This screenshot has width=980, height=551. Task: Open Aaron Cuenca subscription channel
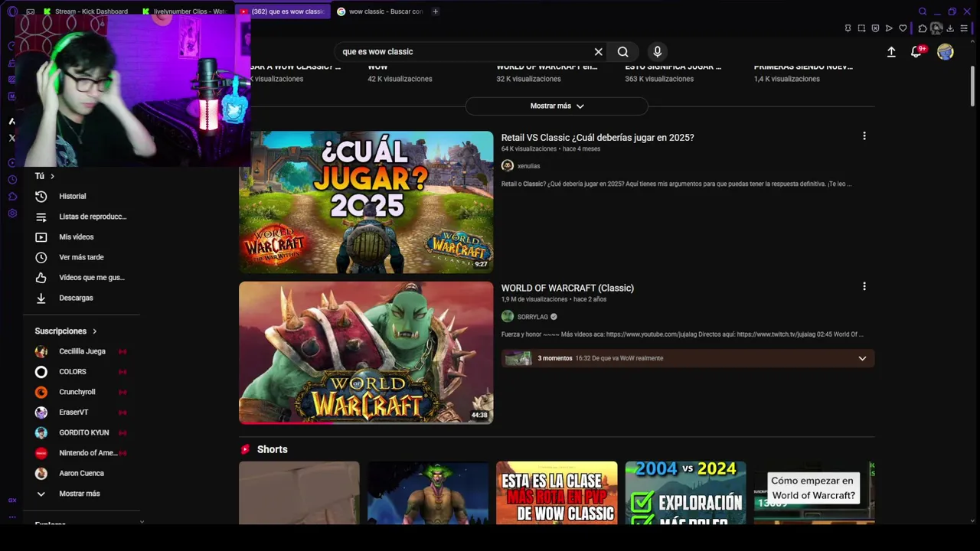(81, 473)
